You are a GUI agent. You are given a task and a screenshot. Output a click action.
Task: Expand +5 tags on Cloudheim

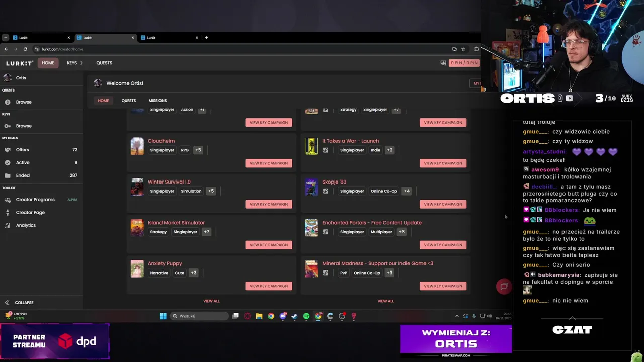point(198,150)
